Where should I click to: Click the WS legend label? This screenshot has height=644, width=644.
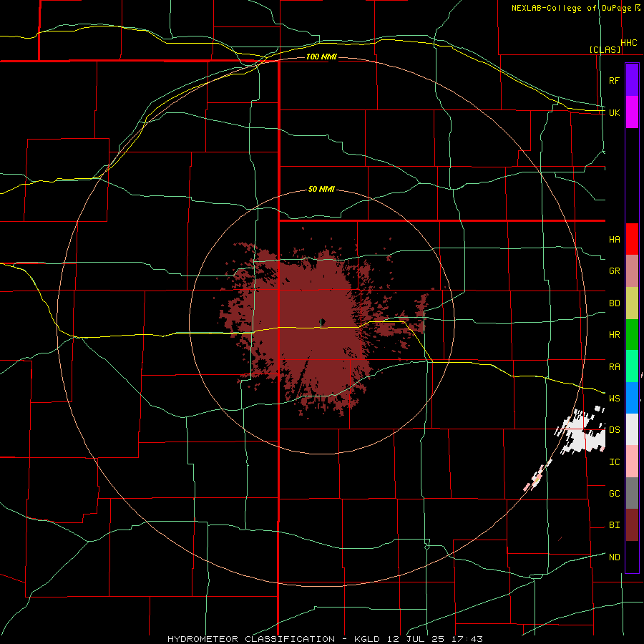615,398
